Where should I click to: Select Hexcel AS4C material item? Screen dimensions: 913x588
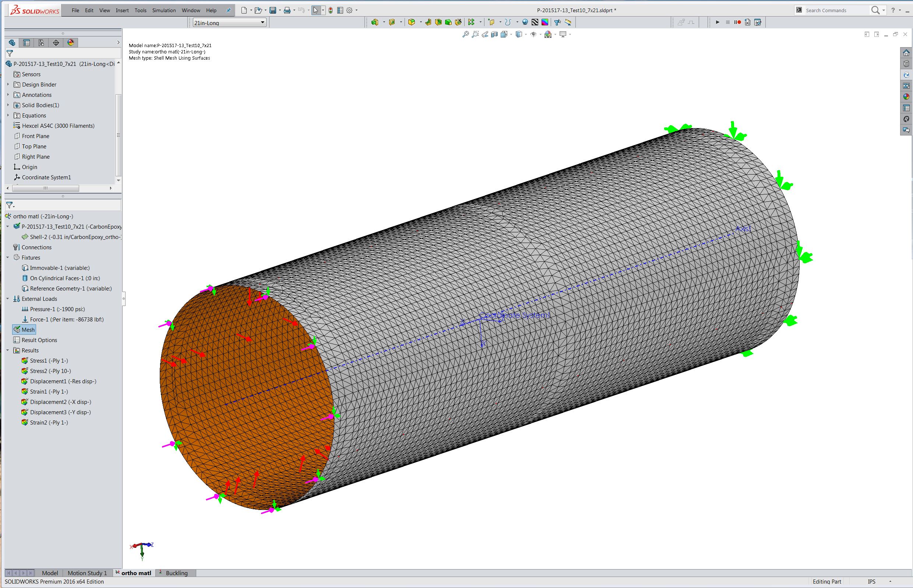click(x=54, y=126)
